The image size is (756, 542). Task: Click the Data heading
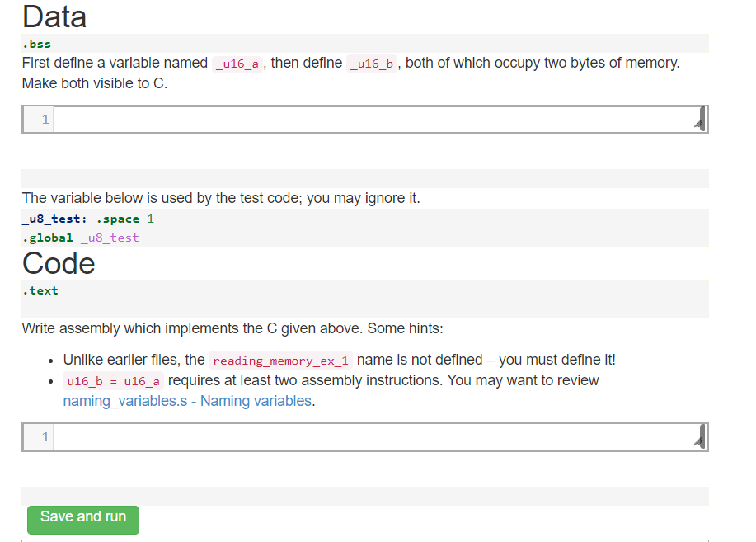coord(54,16)
